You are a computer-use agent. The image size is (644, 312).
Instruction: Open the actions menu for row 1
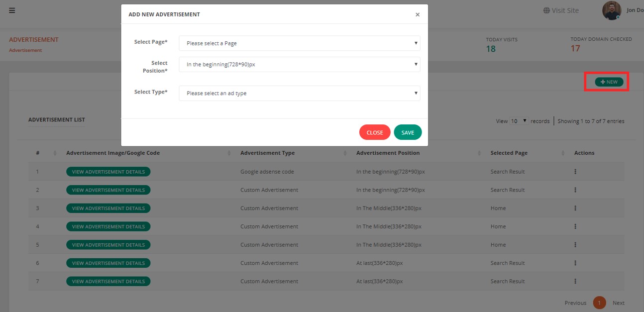coord(575,172)
